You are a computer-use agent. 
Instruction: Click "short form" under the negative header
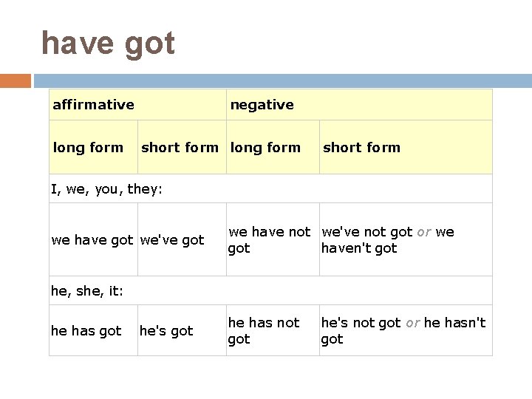pos(362,147)
